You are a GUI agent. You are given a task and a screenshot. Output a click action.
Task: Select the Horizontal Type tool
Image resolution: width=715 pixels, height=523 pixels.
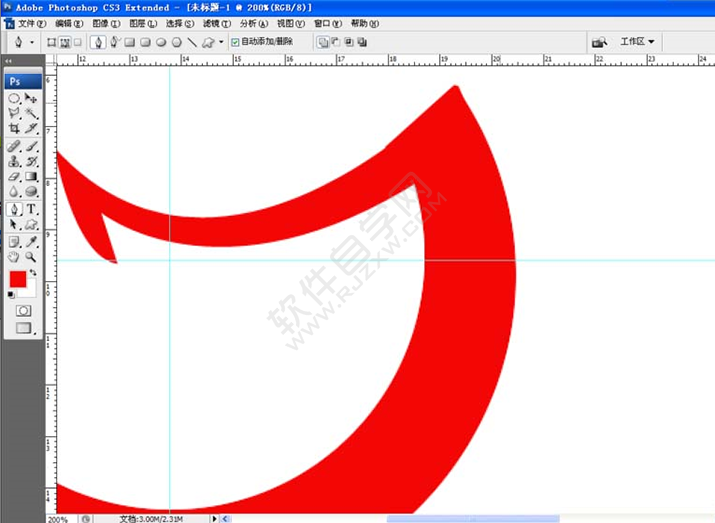click(x=32, y=209)
